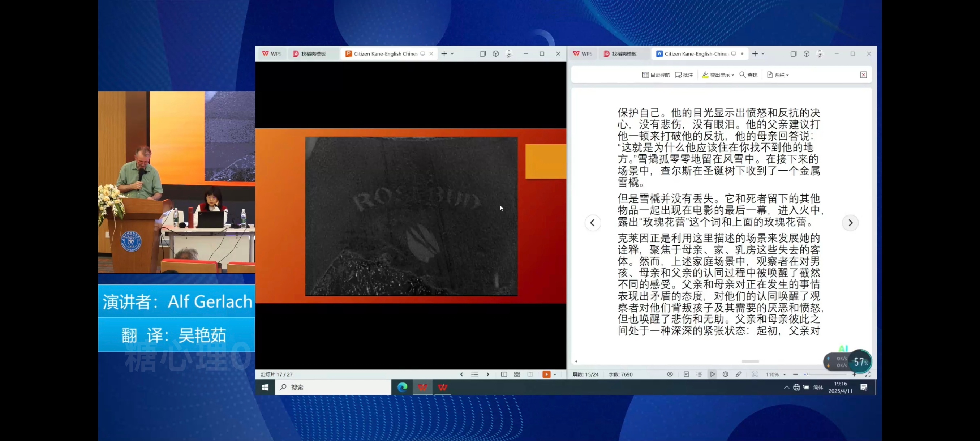Switch to the 找稻壳模板 tab in the document window
The image size is (980, 441).
coord(620,53)
